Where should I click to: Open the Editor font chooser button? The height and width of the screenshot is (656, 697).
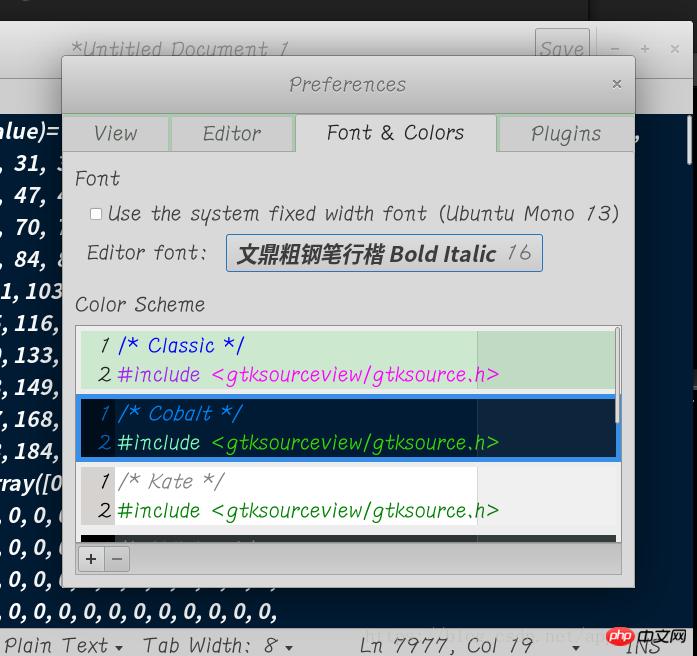pyautogui.click(x=384, y=254)
